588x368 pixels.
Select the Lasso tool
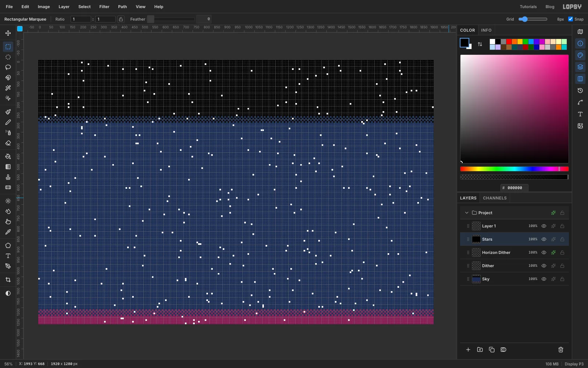pyautogui.click(x=8, y=67)
